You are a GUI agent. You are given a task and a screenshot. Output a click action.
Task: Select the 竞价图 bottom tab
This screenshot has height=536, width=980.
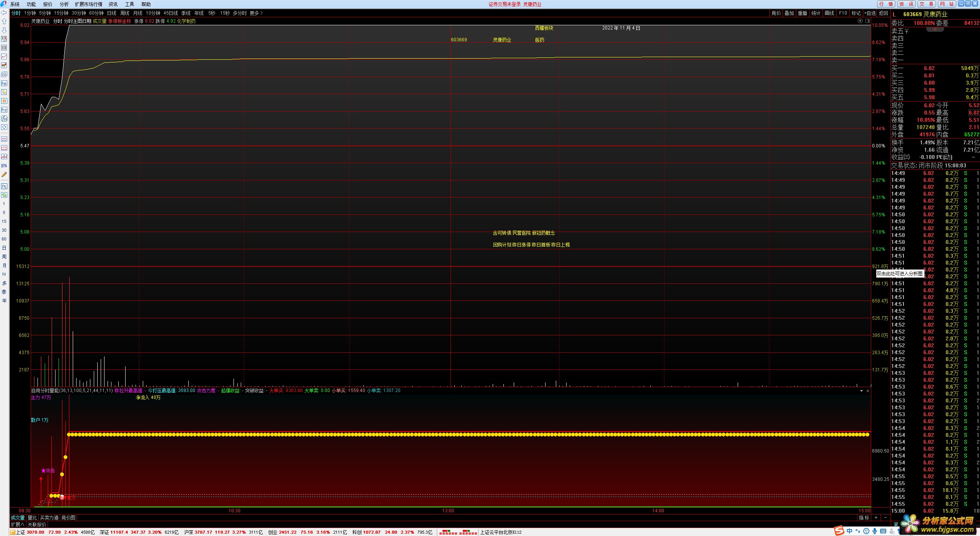click(x=69, y=518)
